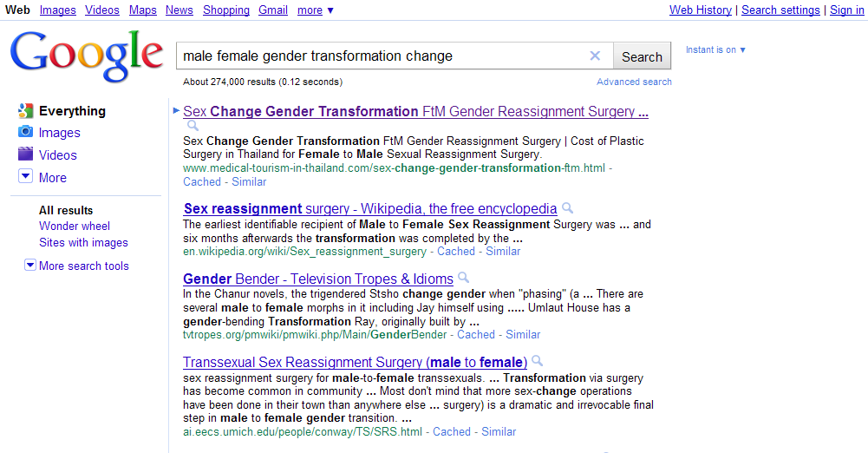Screen dimensions: 868x453
Task: Open Cached version of Wikipedia result
Action: point(455,252)
